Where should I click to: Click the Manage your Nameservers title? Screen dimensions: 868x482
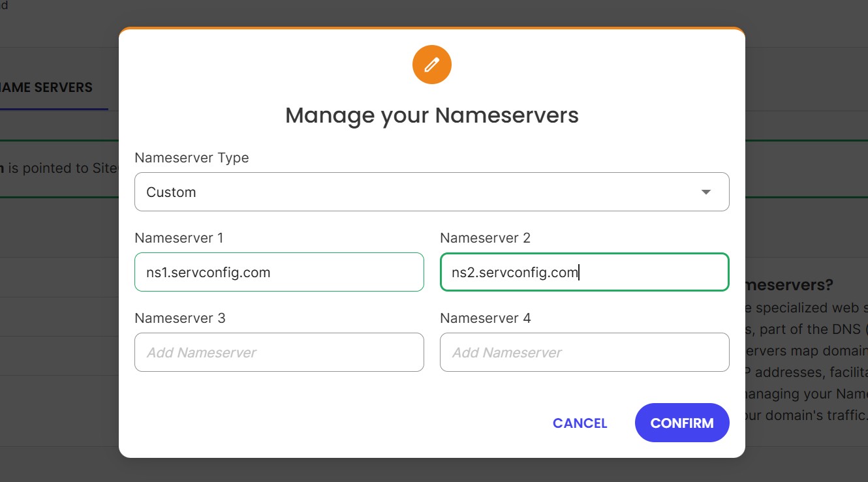tap(432, 115)
